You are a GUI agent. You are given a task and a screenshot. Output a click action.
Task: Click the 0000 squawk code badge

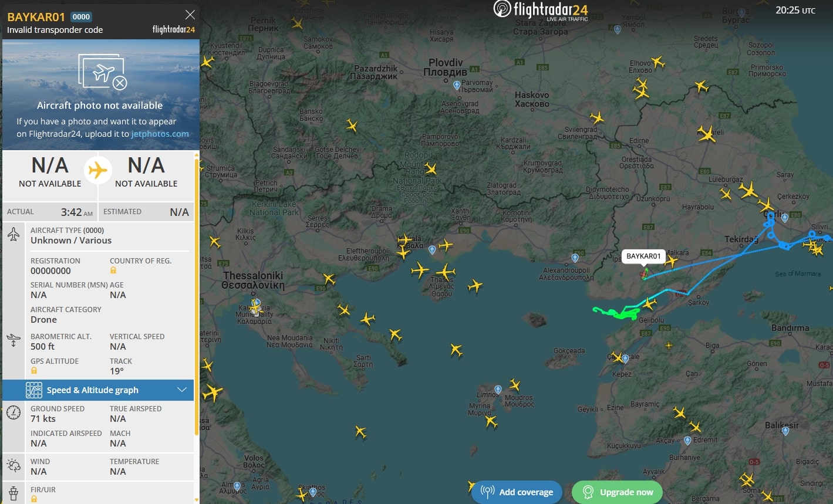tap(81, 17)
